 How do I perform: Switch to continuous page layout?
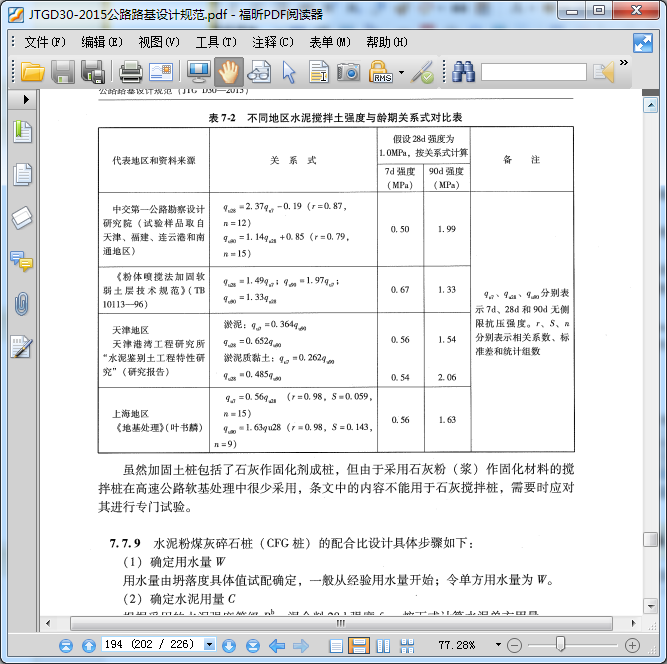click(x=359, y=646)
